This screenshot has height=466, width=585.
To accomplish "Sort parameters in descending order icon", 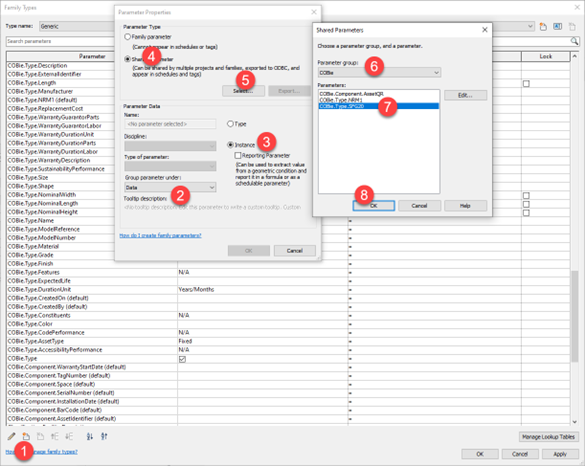I will (x=104, y=436).
